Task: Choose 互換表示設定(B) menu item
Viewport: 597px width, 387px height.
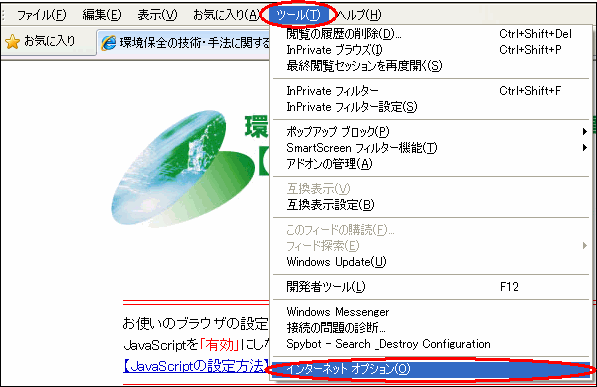Action: 431,205
